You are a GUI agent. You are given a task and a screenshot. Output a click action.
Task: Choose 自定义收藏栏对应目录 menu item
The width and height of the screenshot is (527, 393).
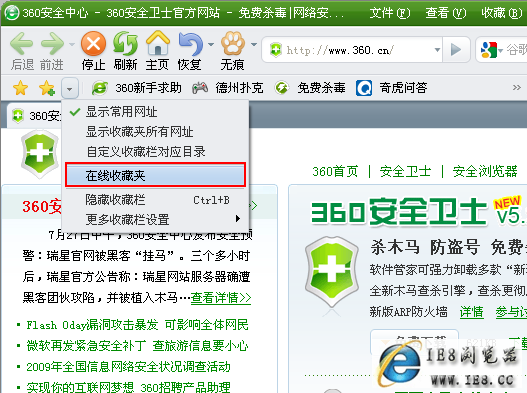[156, 152]
